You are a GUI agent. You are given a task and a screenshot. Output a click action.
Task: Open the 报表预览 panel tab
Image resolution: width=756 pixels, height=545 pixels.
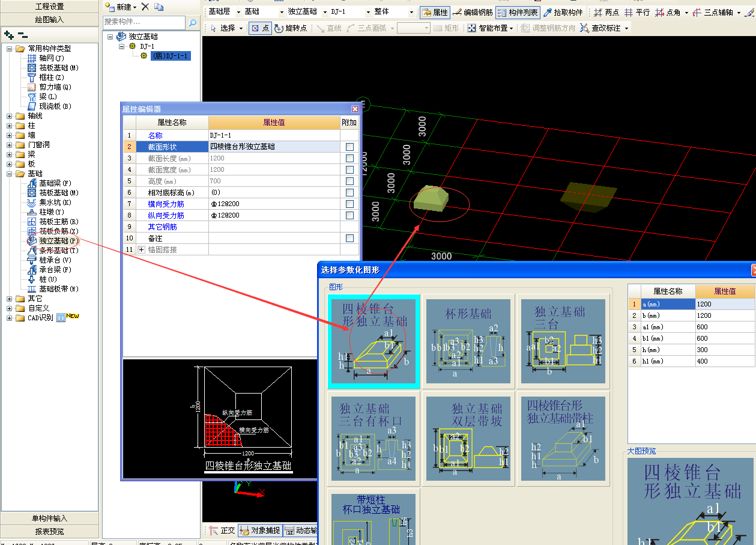coord(49,532)
